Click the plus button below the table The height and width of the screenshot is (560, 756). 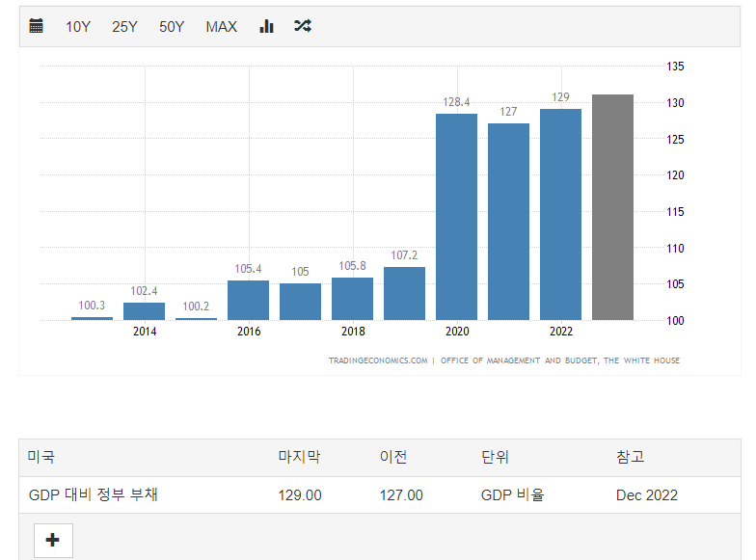pos(53,540)
